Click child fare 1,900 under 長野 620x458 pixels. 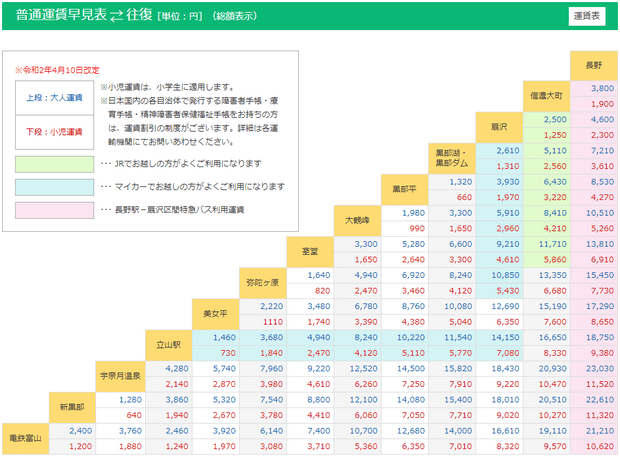[x=602, y=104]
